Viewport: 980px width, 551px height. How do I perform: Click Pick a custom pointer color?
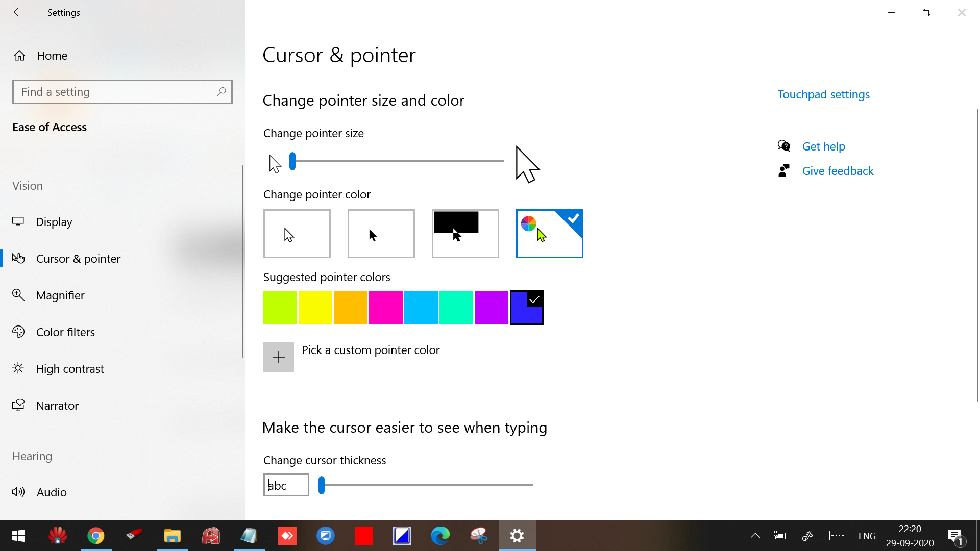click(279, 357)
